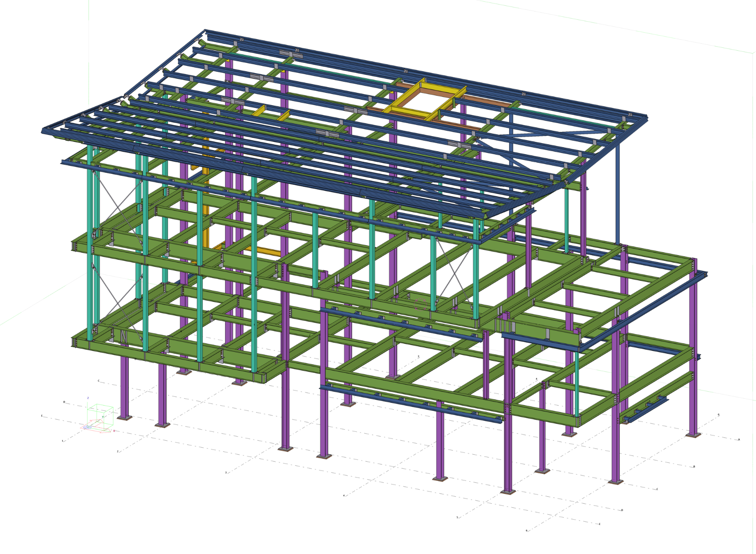Click grid label 6 at bottom front

coord(526,531)
